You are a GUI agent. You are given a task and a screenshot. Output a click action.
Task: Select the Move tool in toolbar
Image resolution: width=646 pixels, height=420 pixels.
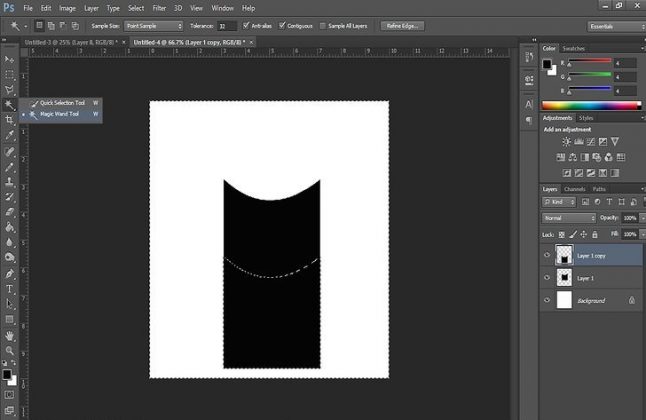pos(9,60)
